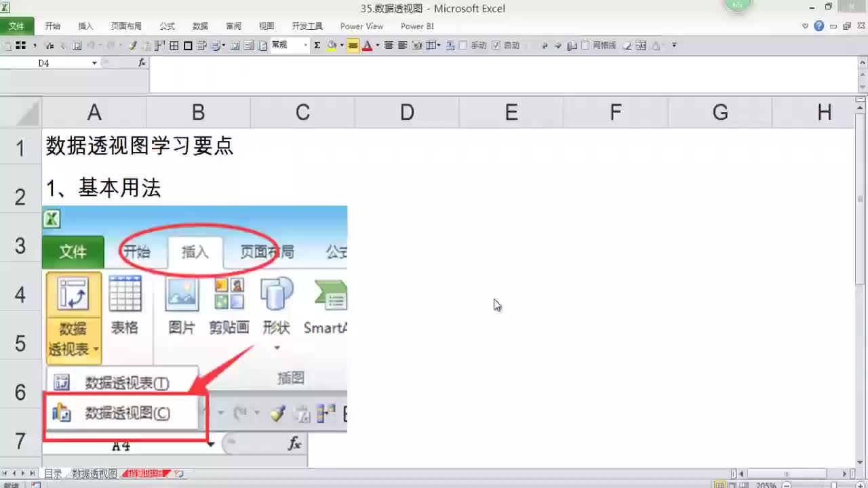Click the page icon before Σ
868x488 pixels.
(262, 45)
